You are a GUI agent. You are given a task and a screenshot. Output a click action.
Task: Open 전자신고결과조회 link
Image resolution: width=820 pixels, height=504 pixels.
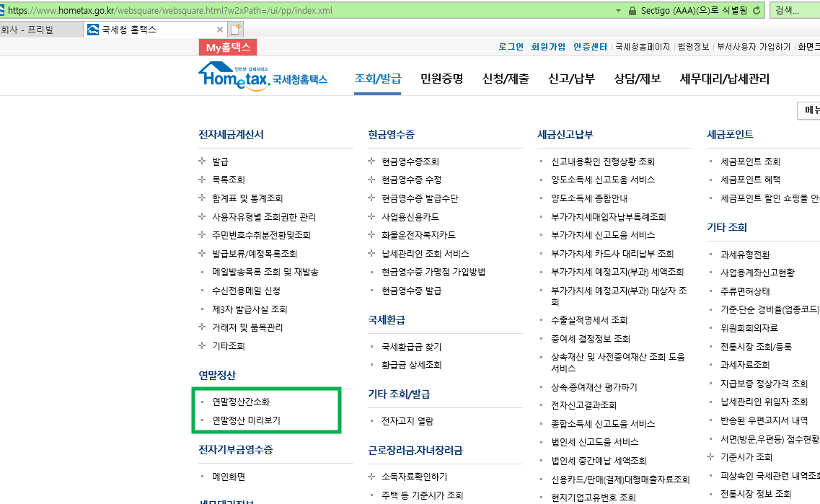583,405
